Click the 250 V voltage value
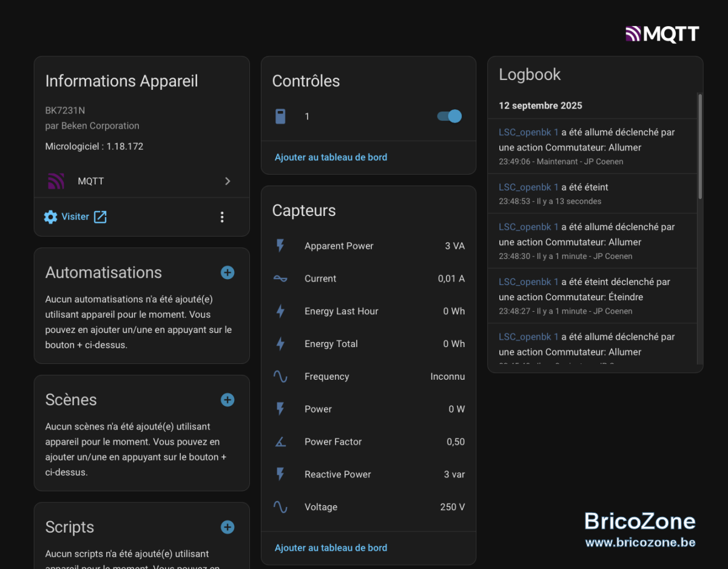 click(x=453, y=507)
